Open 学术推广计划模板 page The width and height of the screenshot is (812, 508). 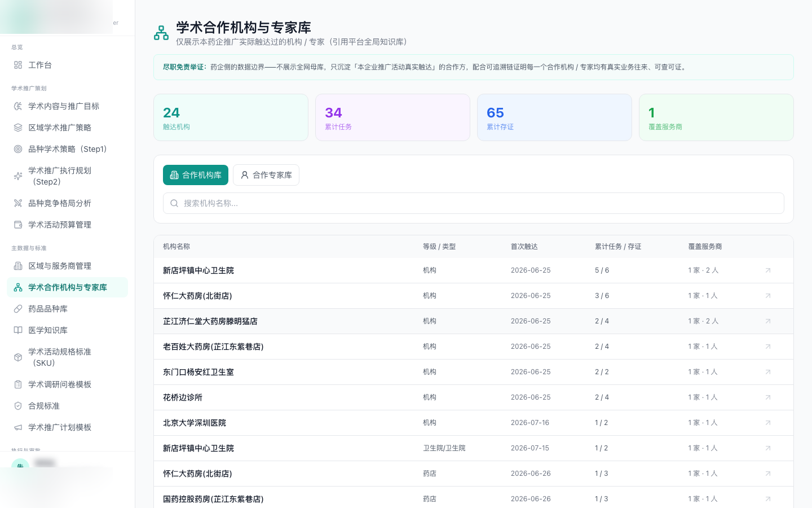67,427
